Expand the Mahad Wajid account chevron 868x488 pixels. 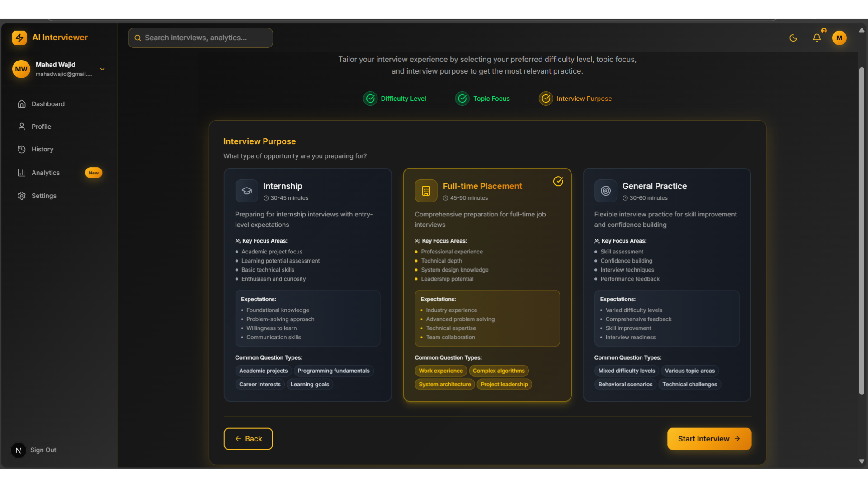[102, 69]
